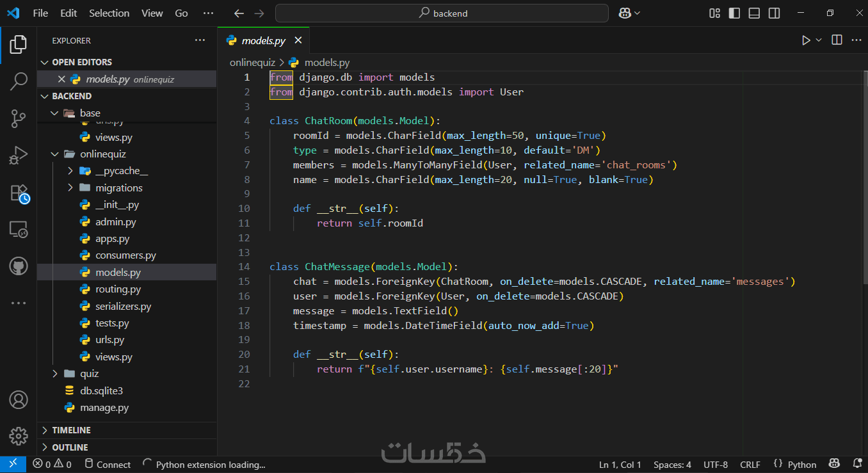Open the Selection menu

click(x=109, y=13)
